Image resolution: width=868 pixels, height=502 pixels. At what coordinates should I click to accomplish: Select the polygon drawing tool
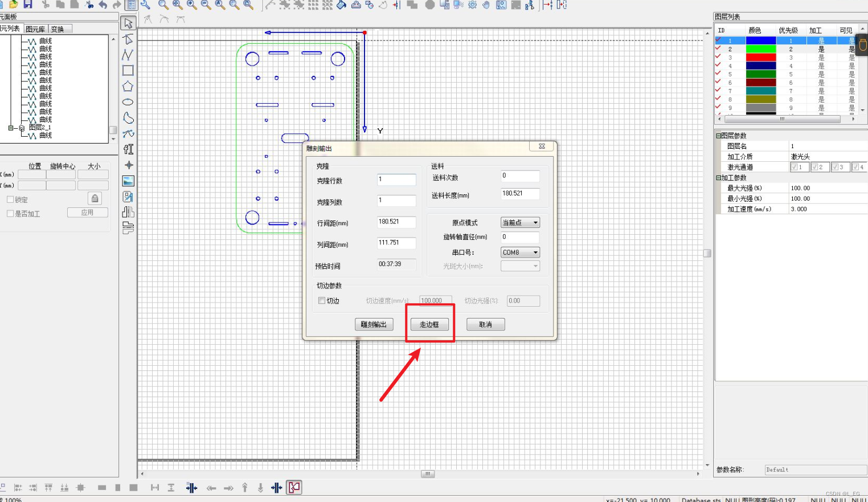[x=128, y=87]
